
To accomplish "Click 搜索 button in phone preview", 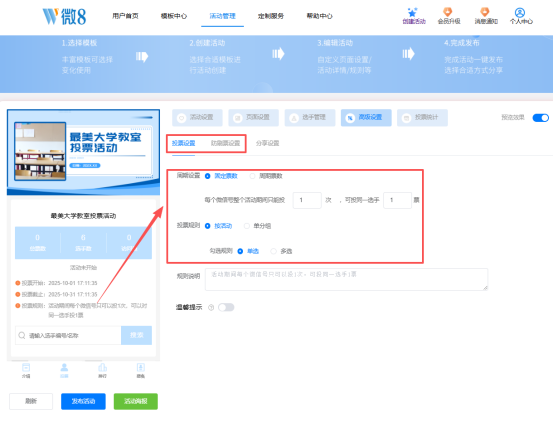I will click(136, 335).
